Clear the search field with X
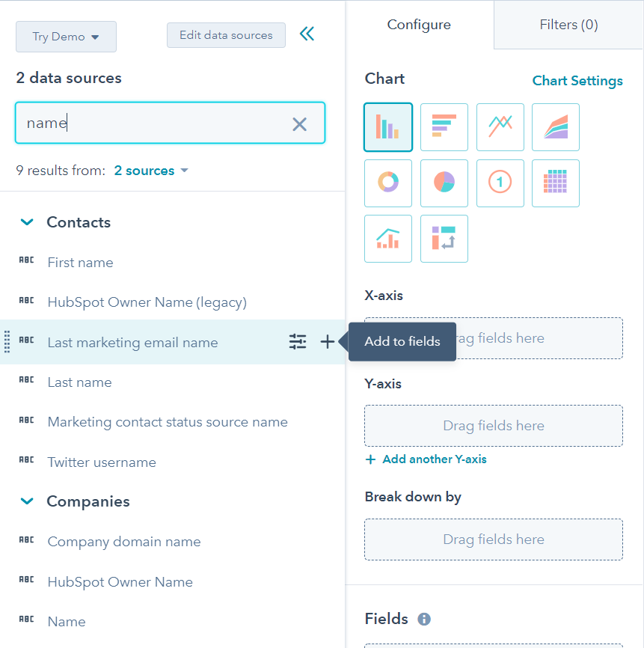The image size is (644, 648). point(299,124)
